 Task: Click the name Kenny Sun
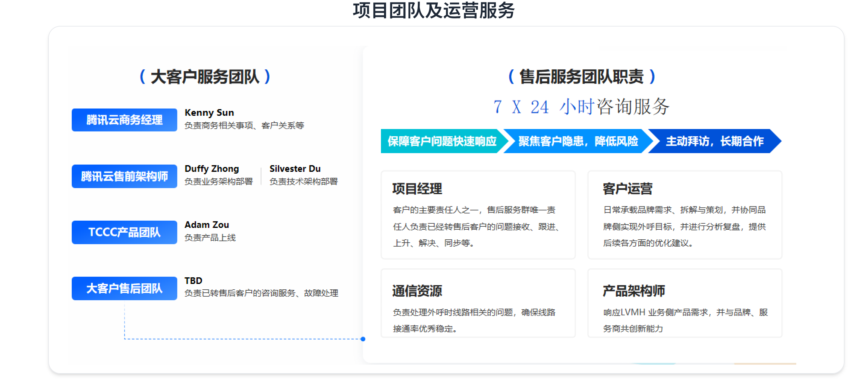pos(209,112)
